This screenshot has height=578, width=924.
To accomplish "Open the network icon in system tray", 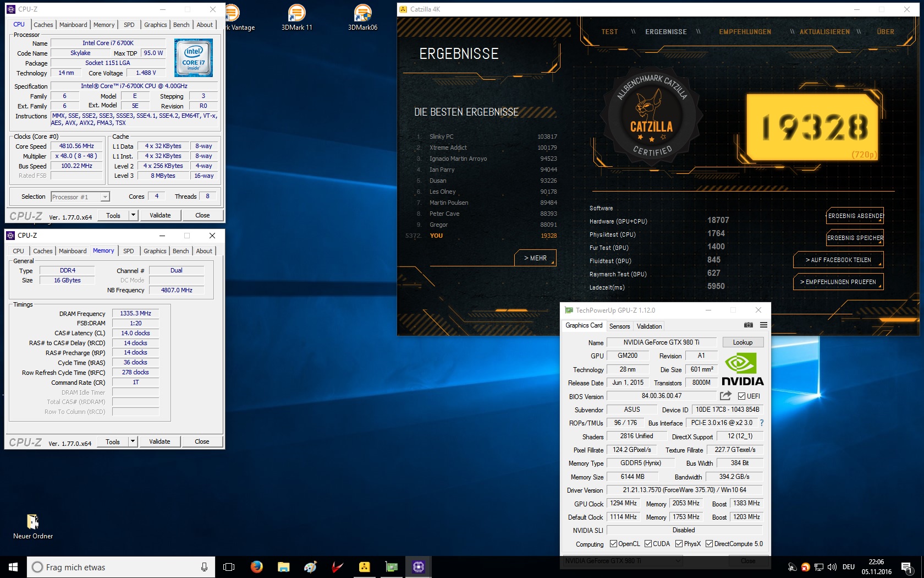I will click(x=819, y=567).
